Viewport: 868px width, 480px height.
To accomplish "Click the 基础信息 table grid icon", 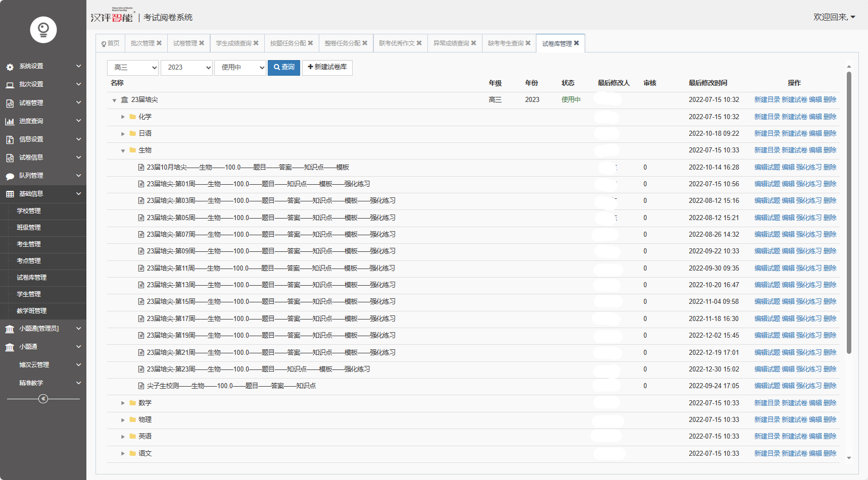I will coord(10,194).
